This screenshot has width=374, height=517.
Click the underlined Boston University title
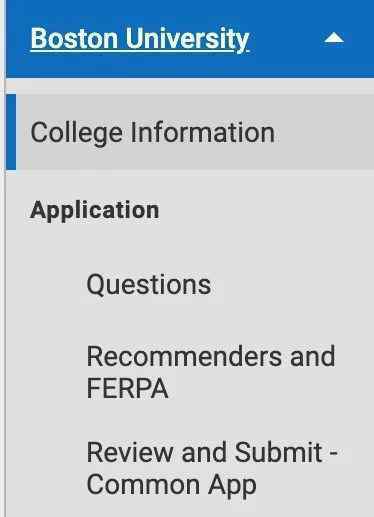pyautogui.click(x=140, y=39)
